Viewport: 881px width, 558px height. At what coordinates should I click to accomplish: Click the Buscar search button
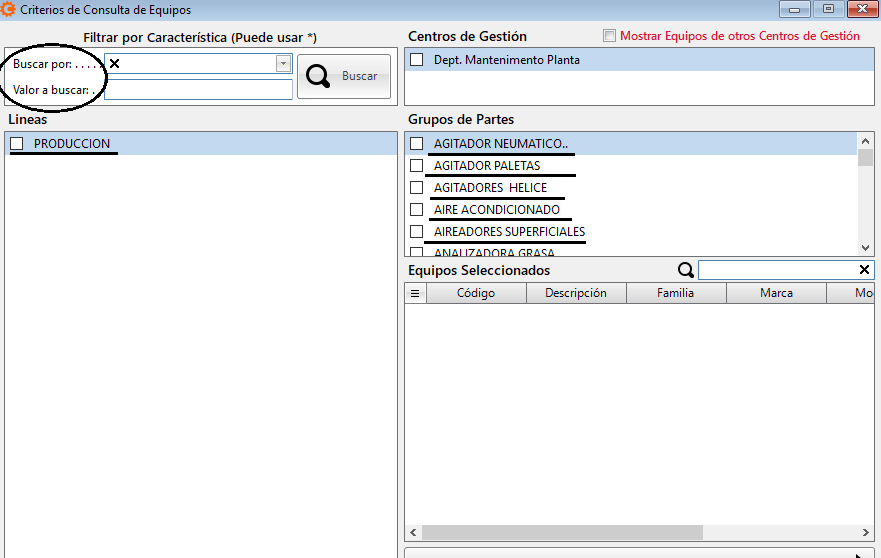[344, 76]
